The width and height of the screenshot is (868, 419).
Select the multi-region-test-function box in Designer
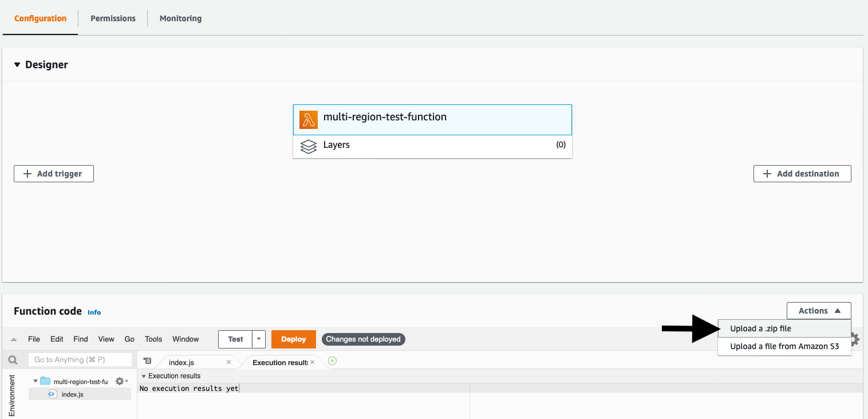432,120
